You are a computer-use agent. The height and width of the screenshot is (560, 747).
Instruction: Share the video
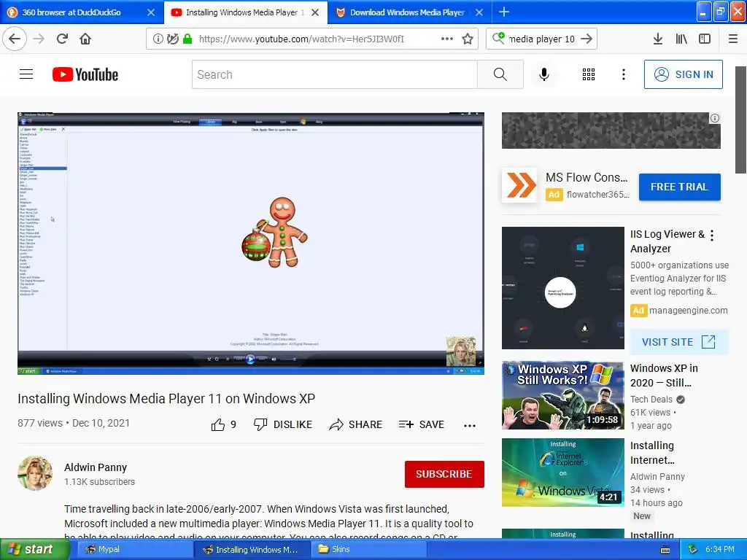(x=356, y=424)
